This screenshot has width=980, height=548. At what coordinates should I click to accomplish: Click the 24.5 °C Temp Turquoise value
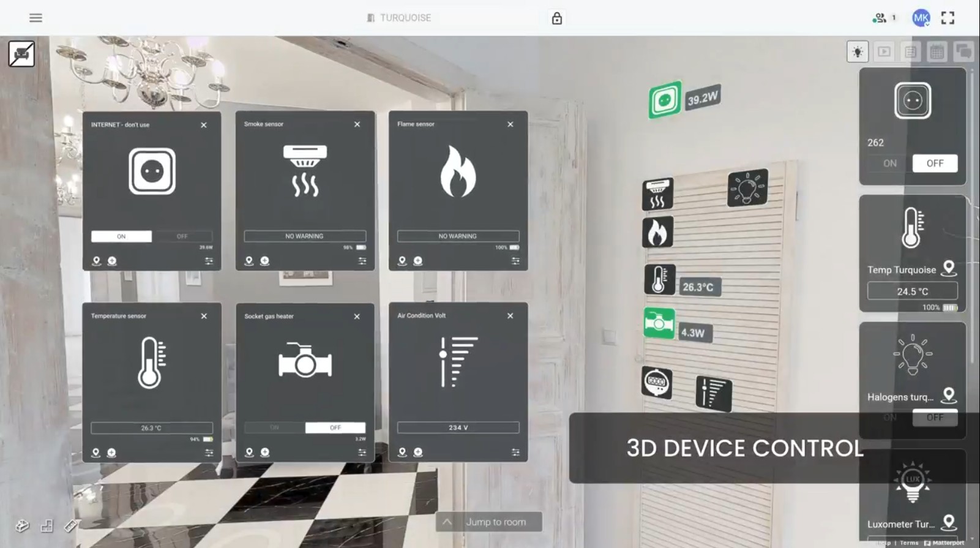click(912, 291)
